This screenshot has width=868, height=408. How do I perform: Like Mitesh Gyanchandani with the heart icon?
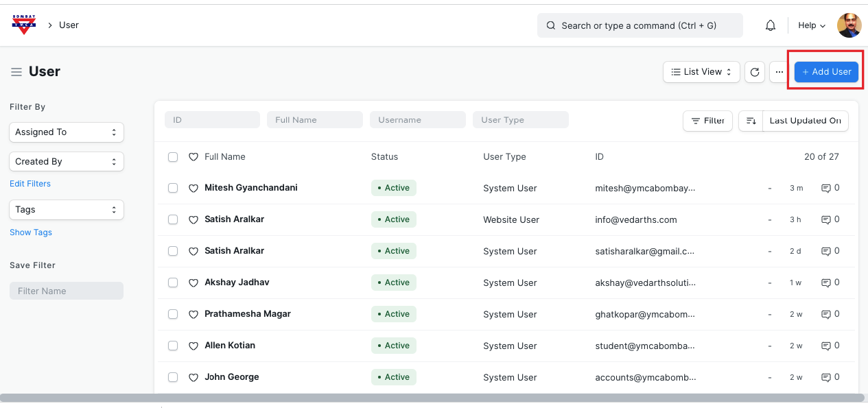(x=193, y=189)
